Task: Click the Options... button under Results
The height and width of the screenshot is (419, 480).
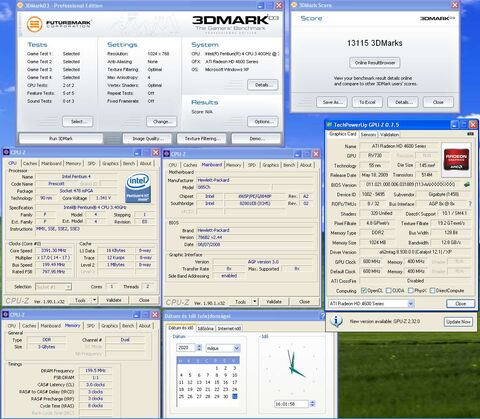Action: 263,122
